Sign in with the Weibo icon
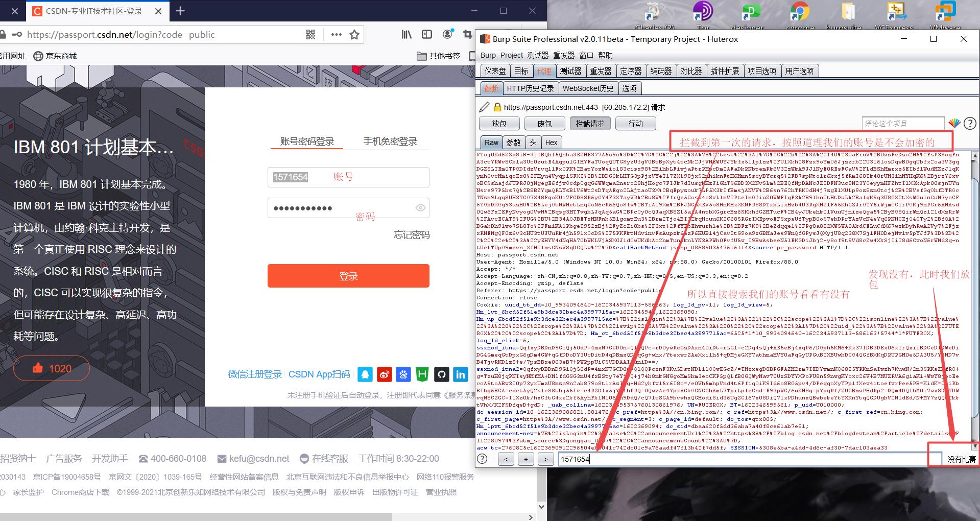 385,374
